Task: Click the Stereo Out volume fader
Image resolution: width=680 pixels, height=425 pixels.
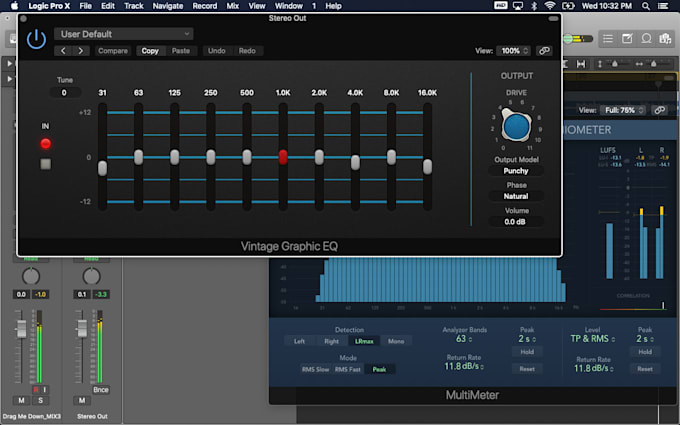Action: [x=82, y=328]
